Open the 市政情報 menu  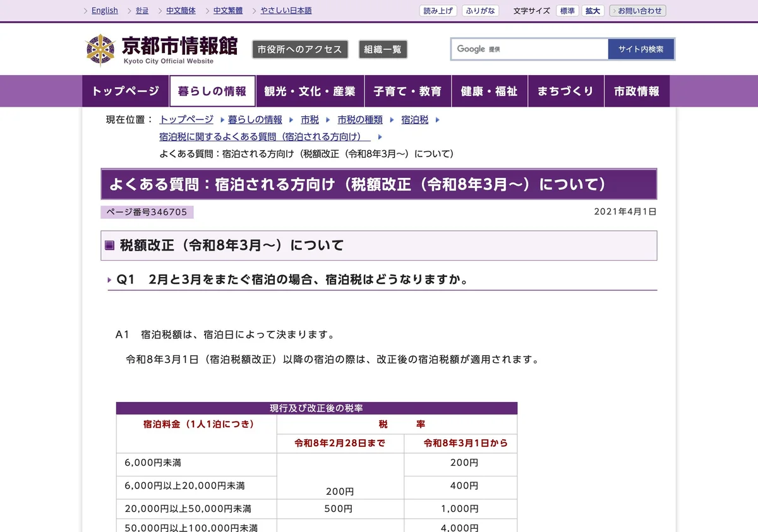(637, 92)
